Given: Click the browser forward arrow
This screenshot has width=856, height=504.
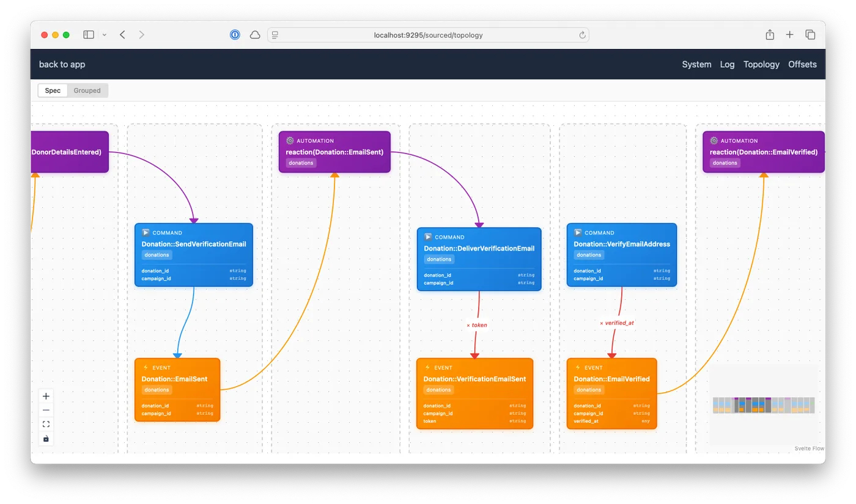Looking at the screenshot, I should pos(142,35).
